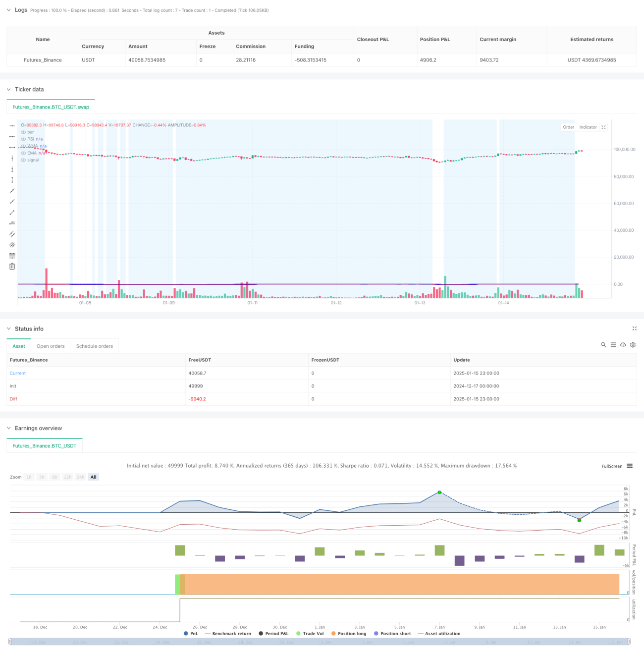The height and width of the screenshot is (655, 644).
Task: Select the Fibonacci lines drawing tool
Action: (x=12, y=256)
